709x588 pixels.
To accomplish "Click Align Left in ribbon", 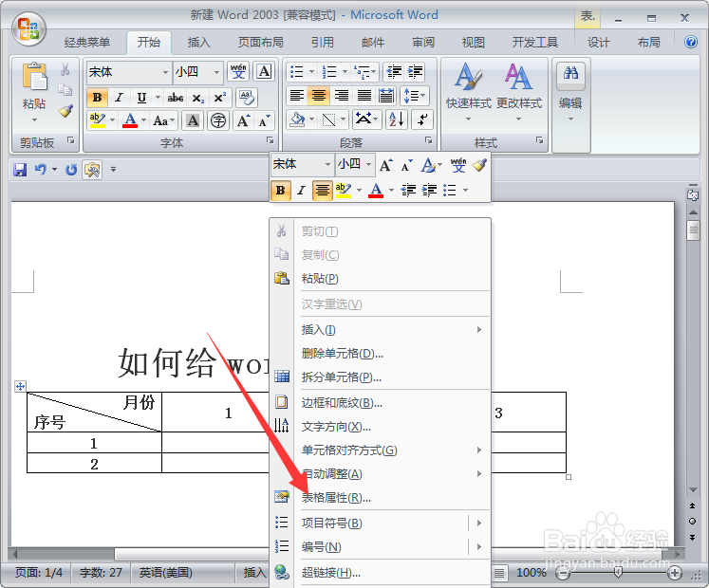I will pos(297,96).
